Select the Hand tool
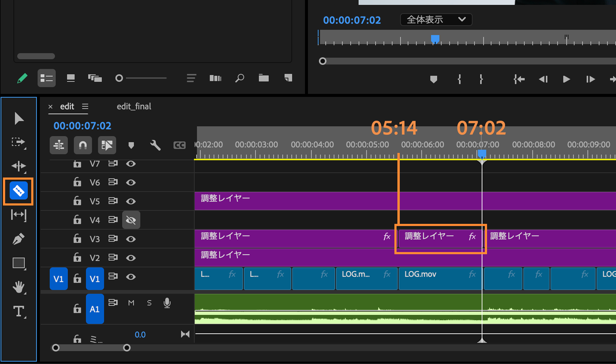 tap(19, 287)
